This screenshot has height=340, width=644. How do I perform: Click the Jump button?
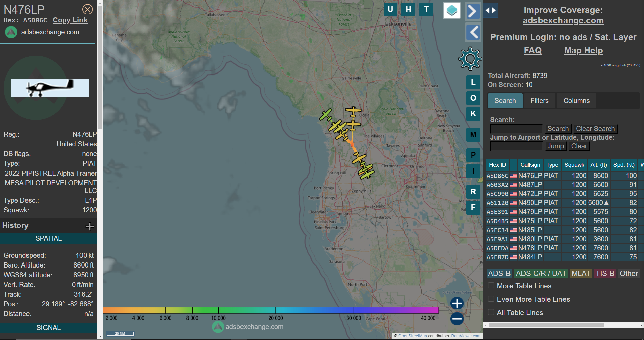(x=555, y=146)
